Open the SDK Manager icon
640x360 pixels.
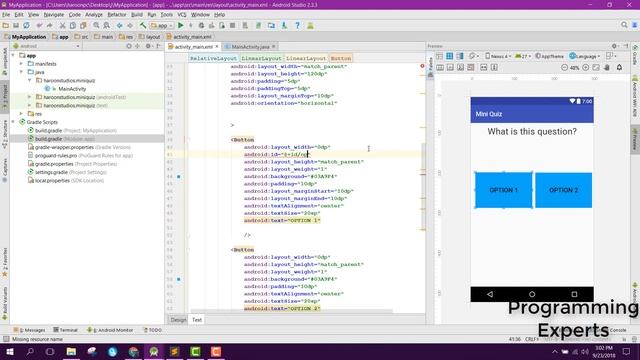click(284, 25)
